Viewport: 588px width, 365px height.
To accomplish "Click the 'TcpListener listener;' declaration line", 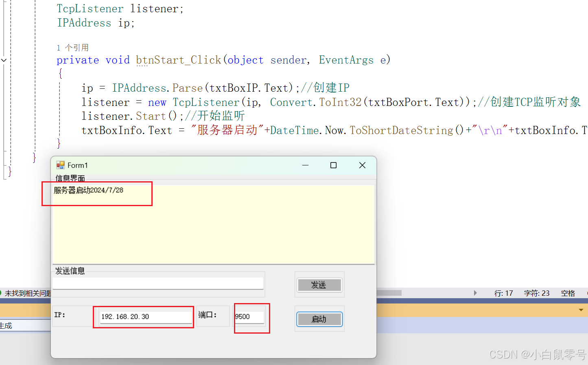I will click(120, 9).
